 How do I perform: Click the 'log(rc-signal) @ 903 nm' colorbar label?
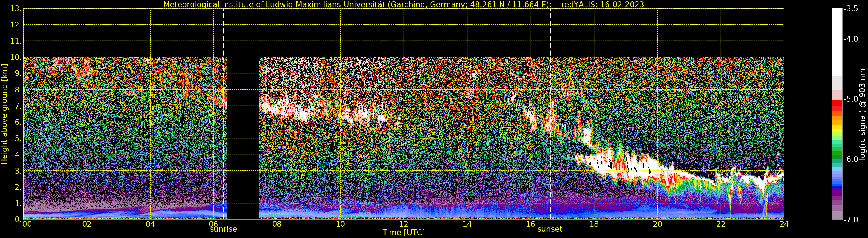coord(863,114)
